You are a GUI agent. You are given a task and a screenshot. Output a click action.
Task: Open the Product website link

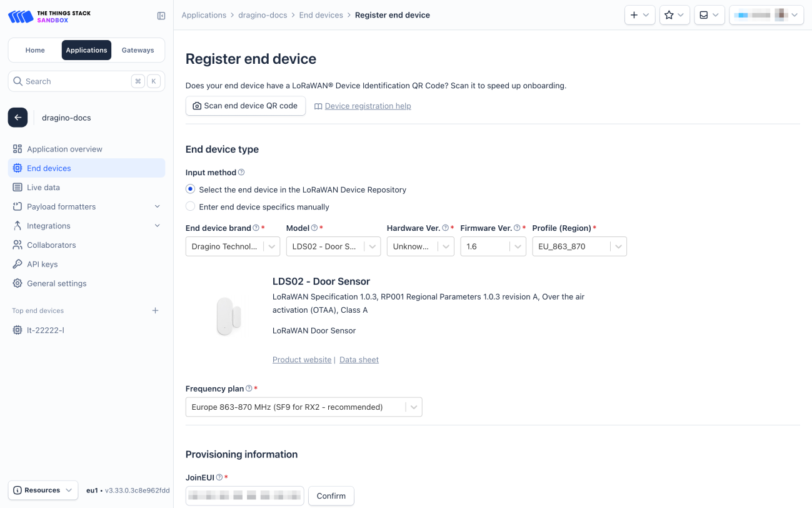(302, 360)
